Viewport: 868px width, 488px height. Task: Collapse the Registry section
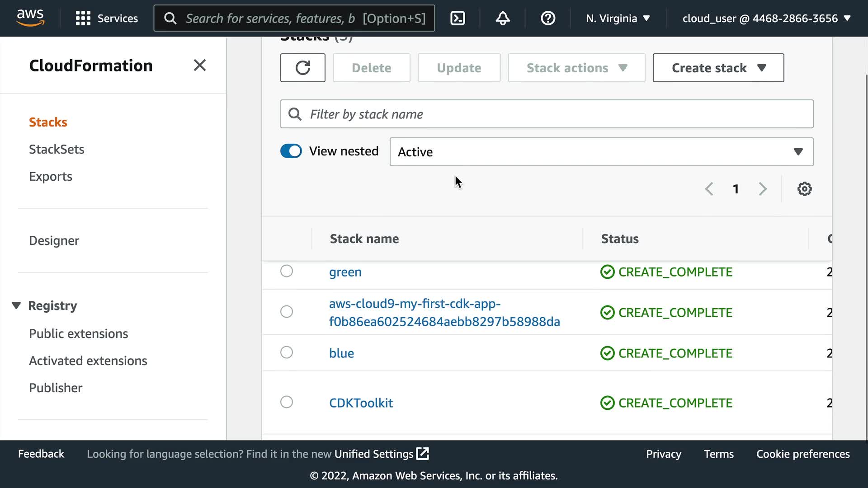16,305
